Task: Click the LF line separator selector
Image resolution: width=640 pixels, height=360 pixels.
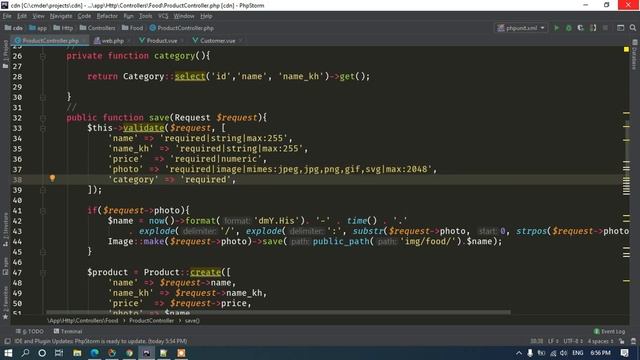Action: pyautogui.click(x=553, y=341)
